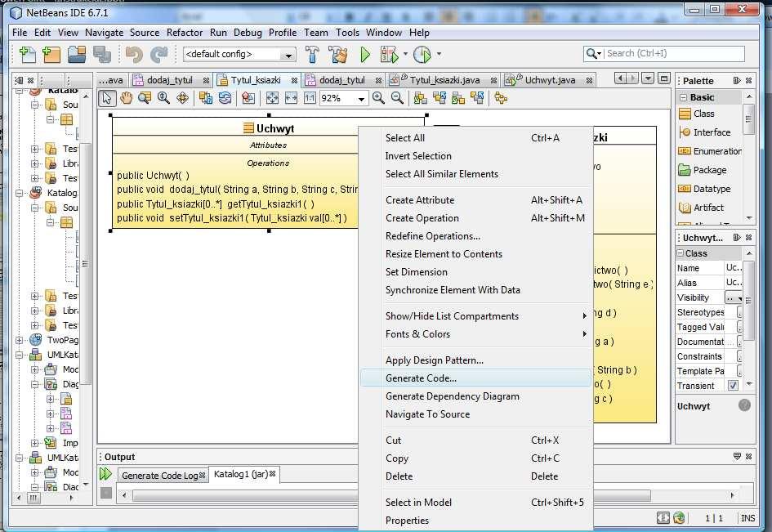
Task: Click the globe icon in status bar
Action: click(x=679, y=518)
